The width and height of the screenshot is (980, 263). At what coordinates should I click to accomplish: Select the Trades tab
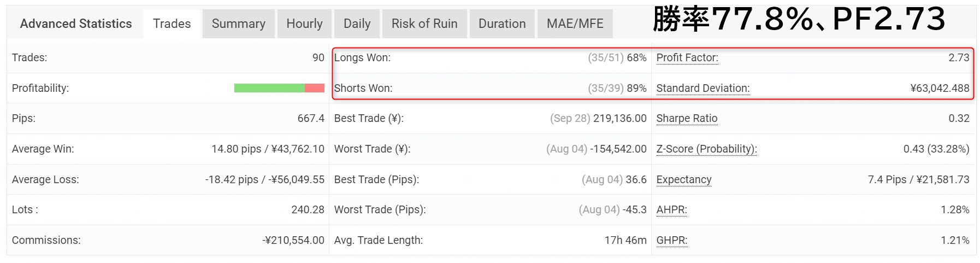click(x=172, y=24)
